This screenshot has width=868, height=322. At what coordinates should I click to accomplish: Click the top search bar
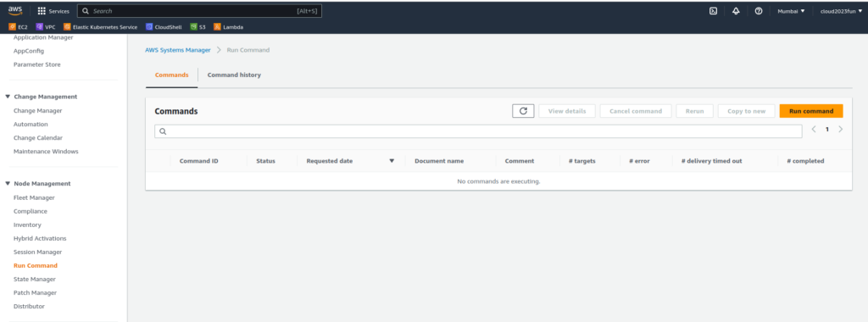pyautogui.click(x=199, y=11)
